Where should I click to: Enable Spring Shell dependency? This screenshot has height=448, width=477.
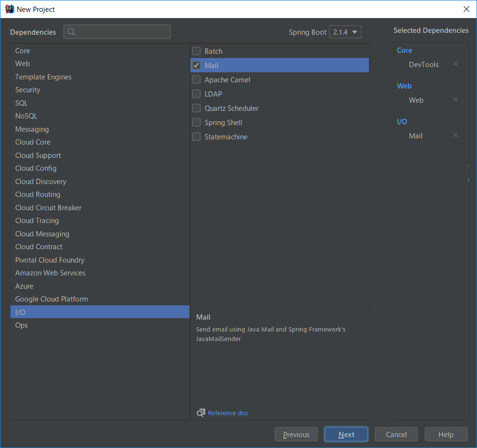(x=197, y=123)
